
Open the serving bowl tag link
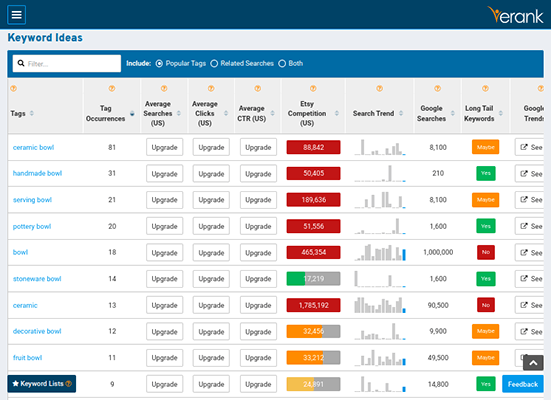[x=32, y=200]
